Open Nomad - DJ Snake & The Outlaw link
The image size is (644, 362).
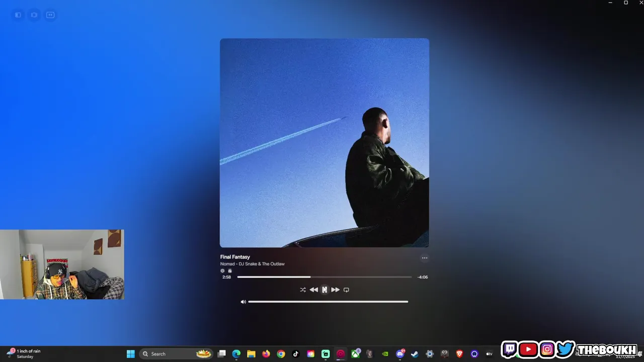252,264
